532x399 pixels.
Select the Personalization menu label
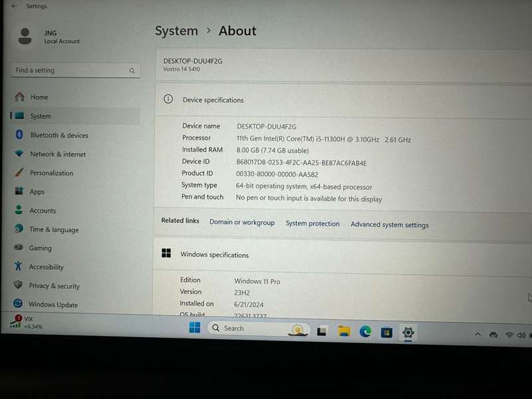click(x=52, y=173)
